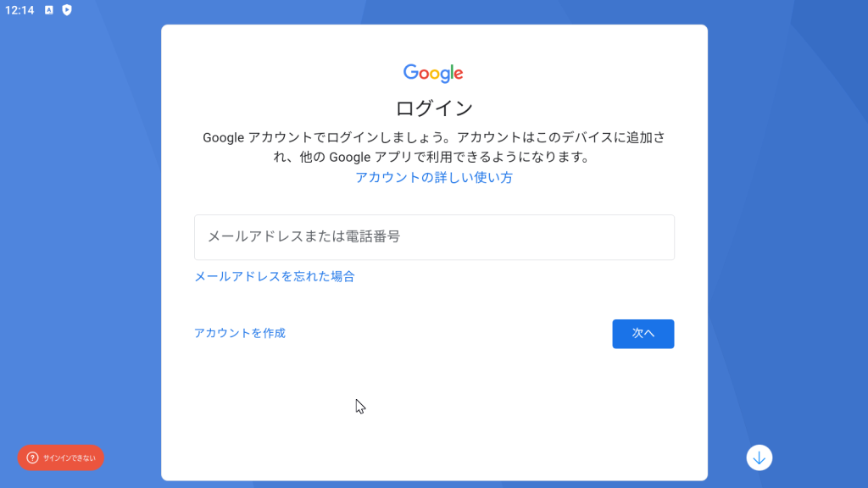The image size is (868, 488).
Task: Focus the メールアドレスまたは電話番号 input field
Action: 434,237
